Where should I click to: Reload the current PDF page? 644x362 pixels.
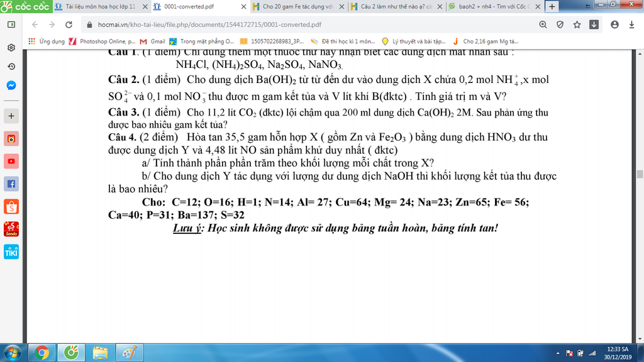69,25
